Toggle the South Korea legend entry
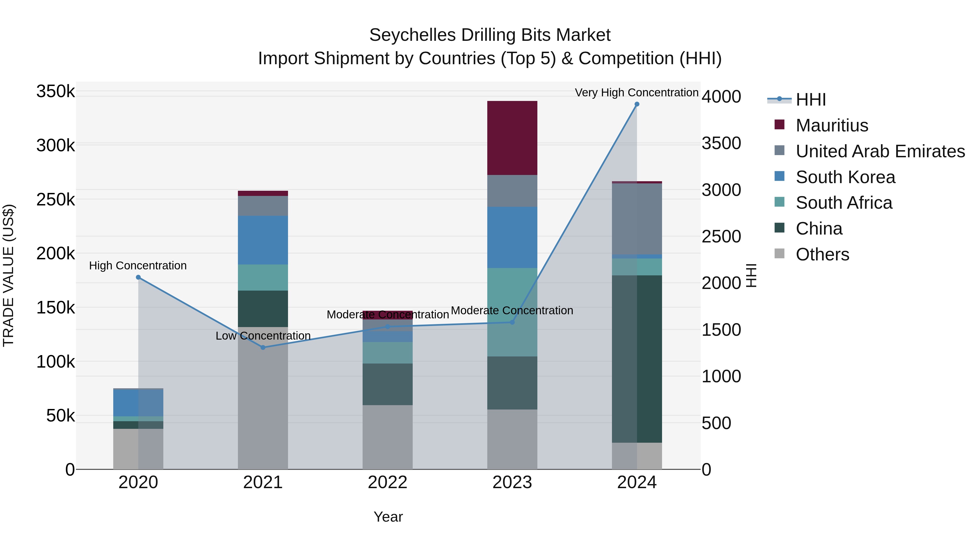980x551 pixels. tap(835, 177)
